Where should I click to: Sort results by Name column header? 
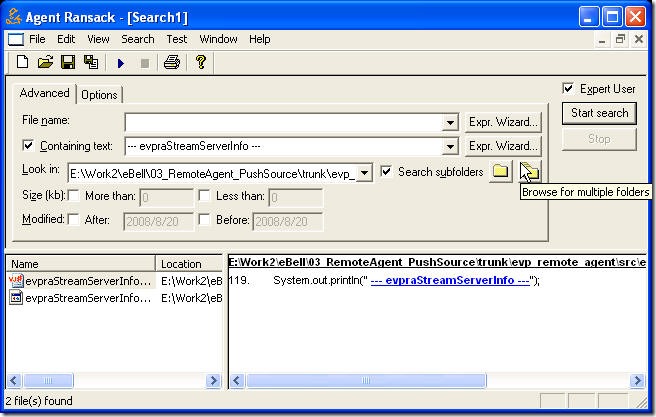[81, 264]
